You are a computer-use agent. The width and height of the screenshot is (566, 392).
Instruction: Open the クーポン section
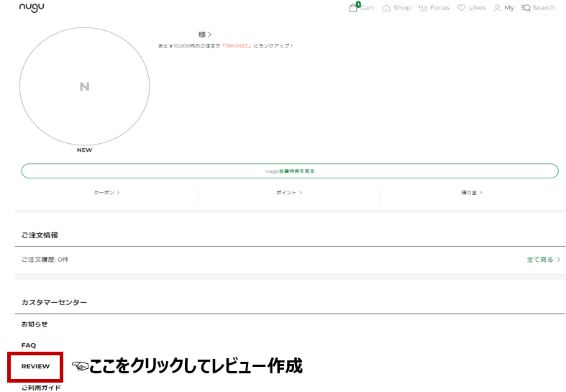pos(107,193)
